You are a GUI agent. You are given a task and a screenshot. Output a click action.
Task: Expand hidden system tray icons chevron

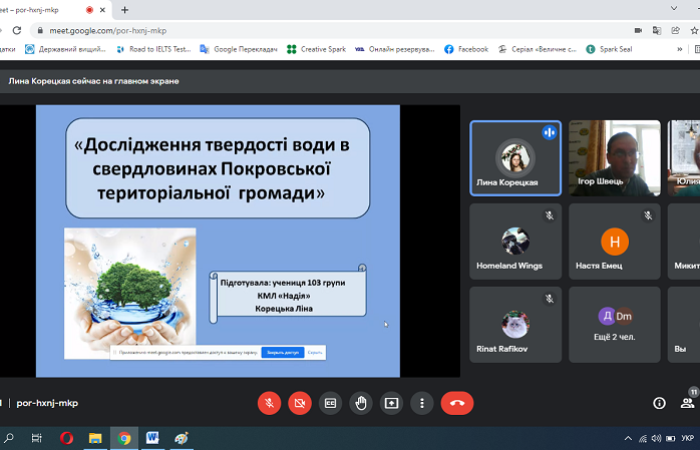628,438
